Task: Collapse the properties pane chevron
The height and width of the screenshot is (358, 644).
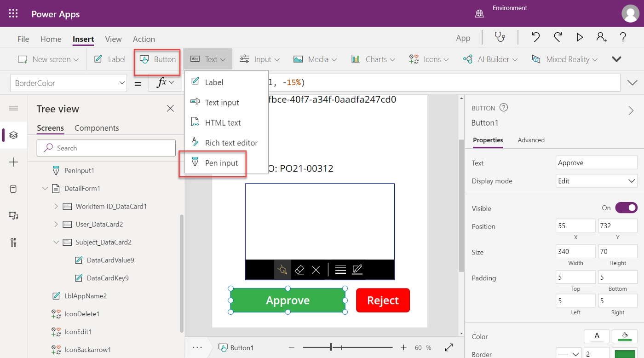Action: tap(631, 110)
